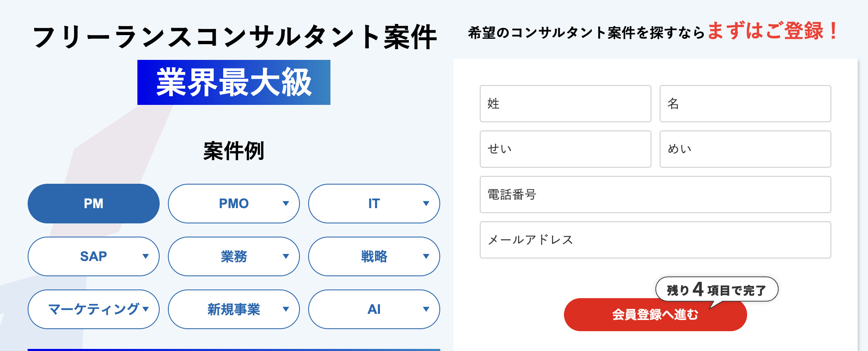Screen dimensions: 868x351
Task: Click the 業務 dropdown arrow
Action: pos(285,256)
